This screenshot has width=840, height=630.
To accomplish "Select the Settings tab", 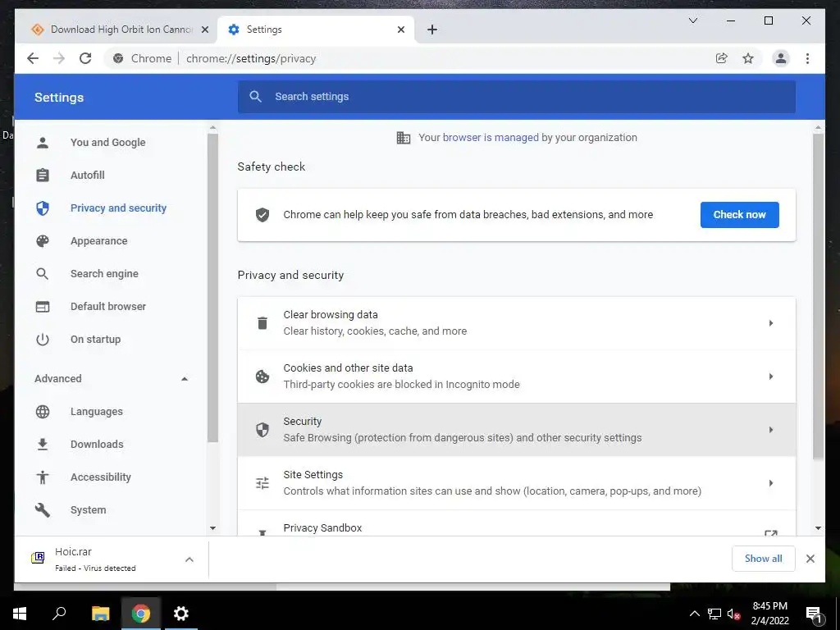I will coord(316,30).
